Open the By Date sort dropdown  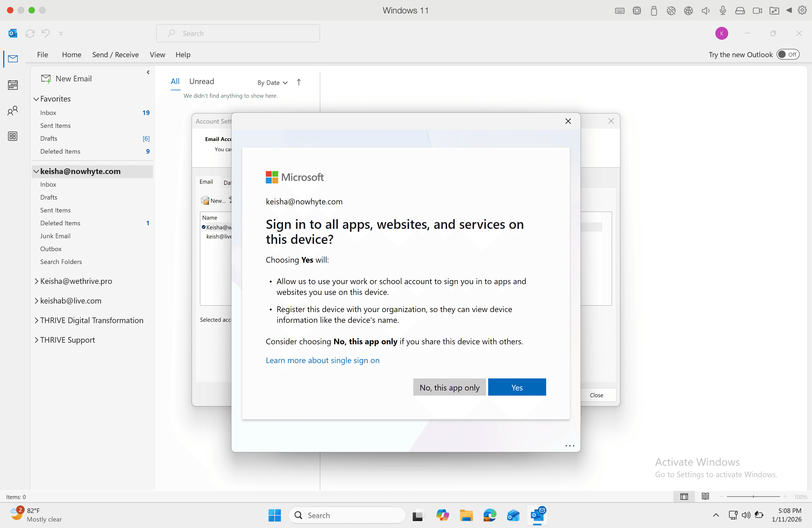pos(273,83)
